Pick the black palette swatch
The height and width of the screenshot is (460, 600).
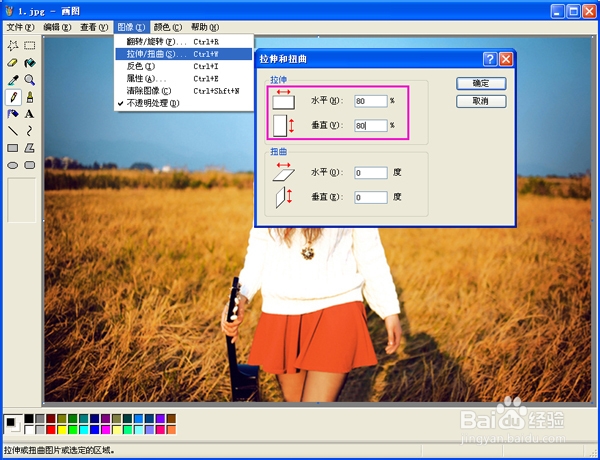click(29, 419)
